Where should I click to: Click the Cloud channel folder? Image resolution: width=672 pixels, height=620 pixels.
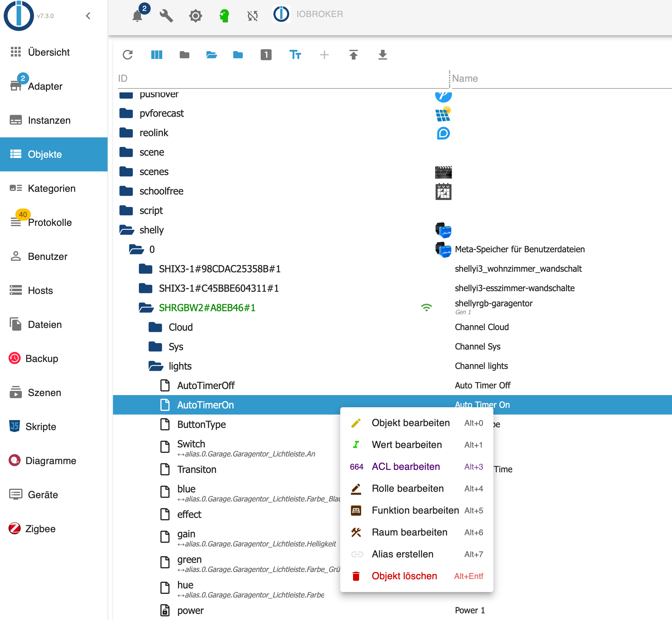tap(180, 327)
